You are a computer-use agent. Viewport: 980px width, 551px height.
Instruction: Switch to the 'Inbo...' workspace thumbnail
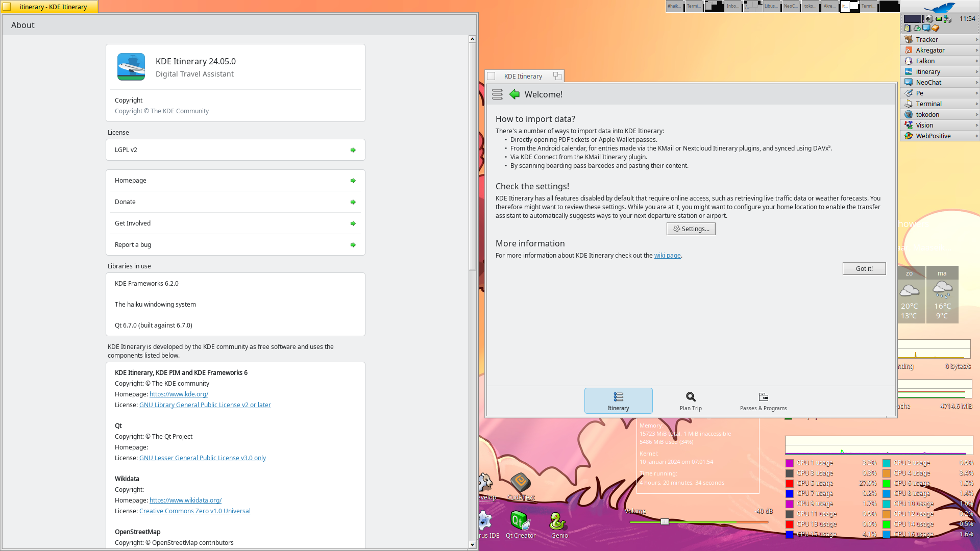tap(733, 7)
